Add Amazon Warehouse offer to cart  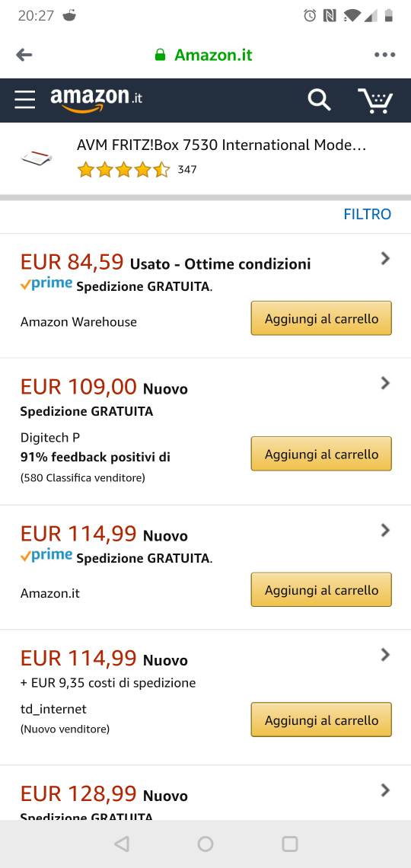[x=321, y=318]
